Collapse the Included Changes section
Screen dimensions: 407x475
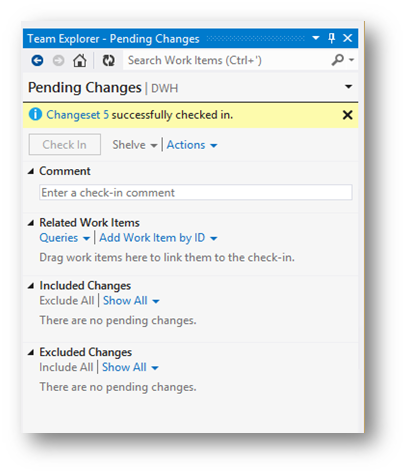(31, 286)
